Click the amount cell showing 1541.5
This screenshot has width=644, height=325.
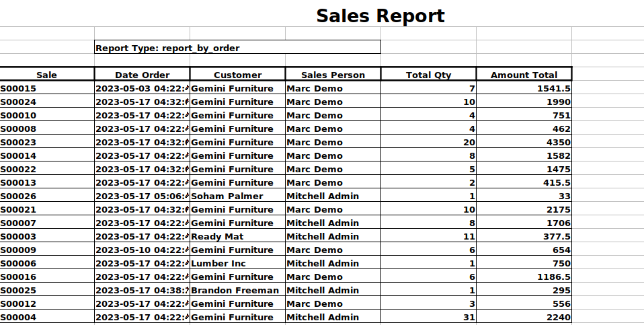(524, 88)
